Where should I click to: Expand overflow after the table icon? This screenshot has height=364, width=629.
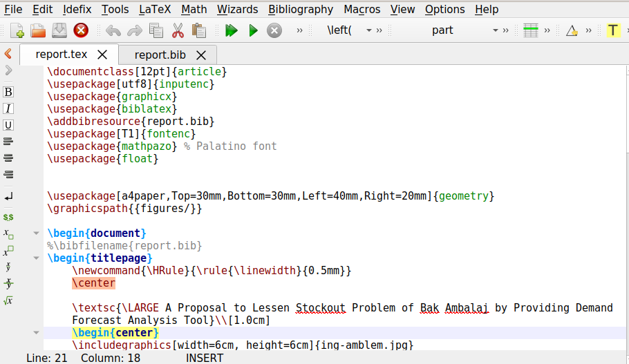coord(547,30)
